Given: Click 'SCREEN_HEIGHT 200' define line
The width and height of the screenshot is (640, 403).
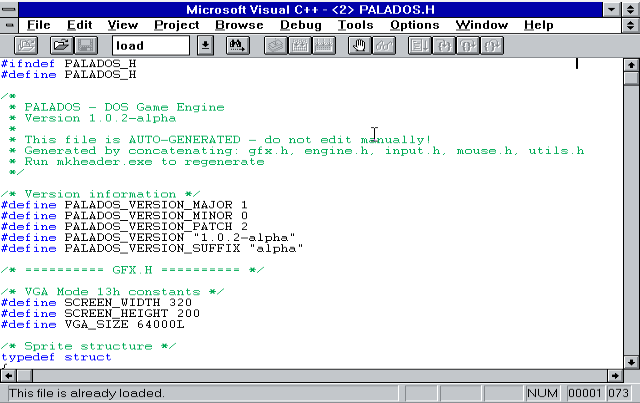Looking at the screenshot, I should (100, 314).
